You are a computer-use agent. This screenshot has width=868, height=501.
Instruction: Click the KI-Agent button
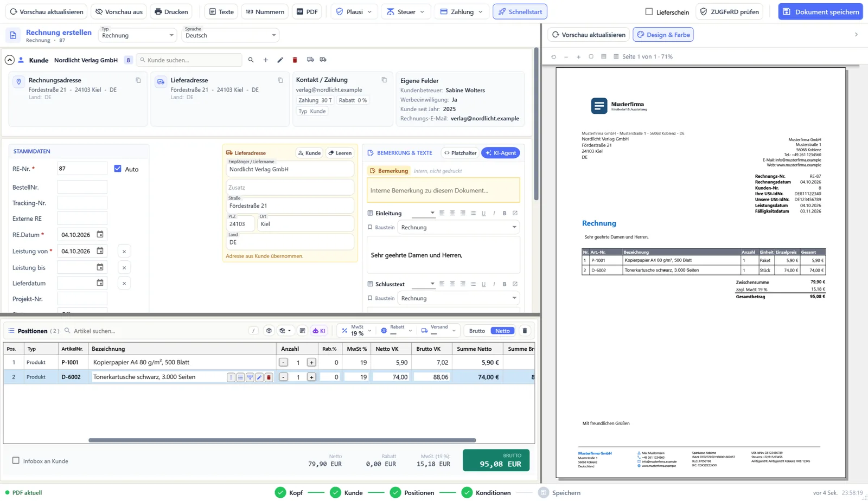[x=500, y=153]
